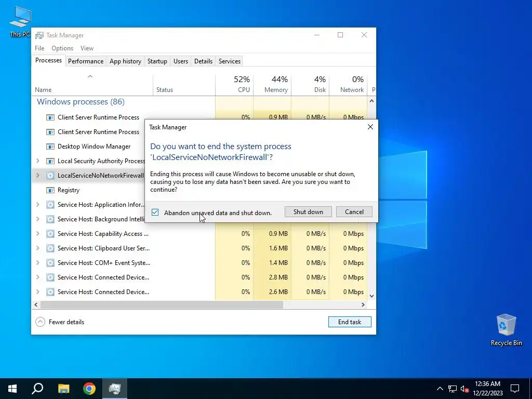Click the LocalServiceNoNetworkFirewall gear icon
The height and width of the screenshot is (399, 532).
pos(50,176)
